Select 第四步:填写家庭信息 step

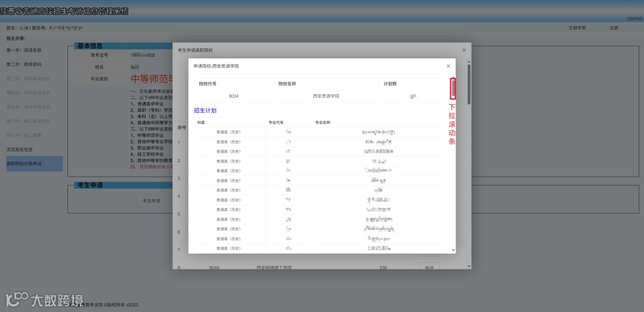click(x=29, y=93)
